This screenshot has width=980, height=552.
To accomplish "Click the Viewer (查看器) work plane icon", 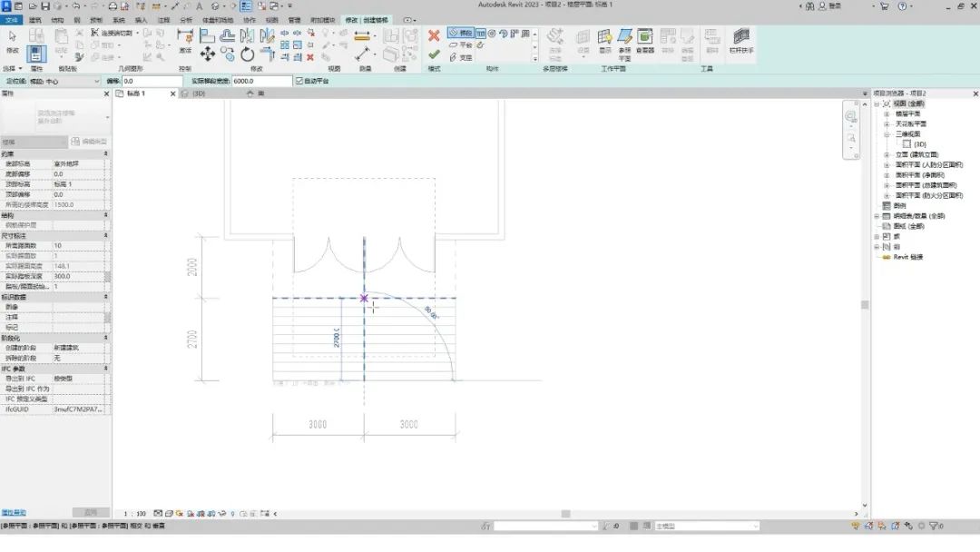I will pyautogui.click(x=644, y=41).
